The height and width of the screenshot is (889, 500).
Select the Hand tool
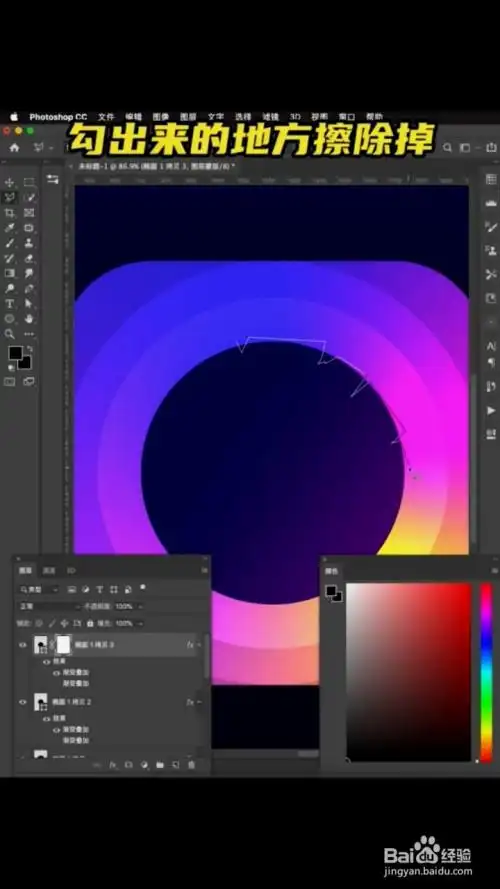pos(29,319)
